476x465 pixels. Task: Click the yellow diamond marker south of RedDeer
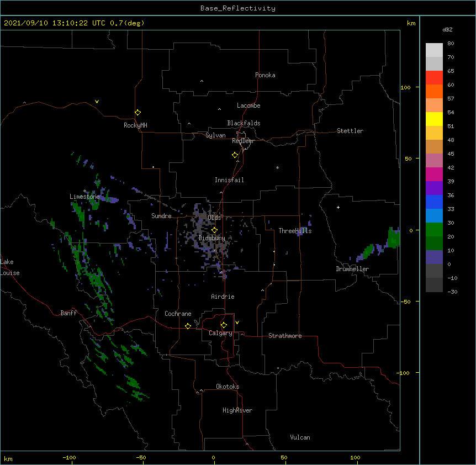click(x=235, y=155)
